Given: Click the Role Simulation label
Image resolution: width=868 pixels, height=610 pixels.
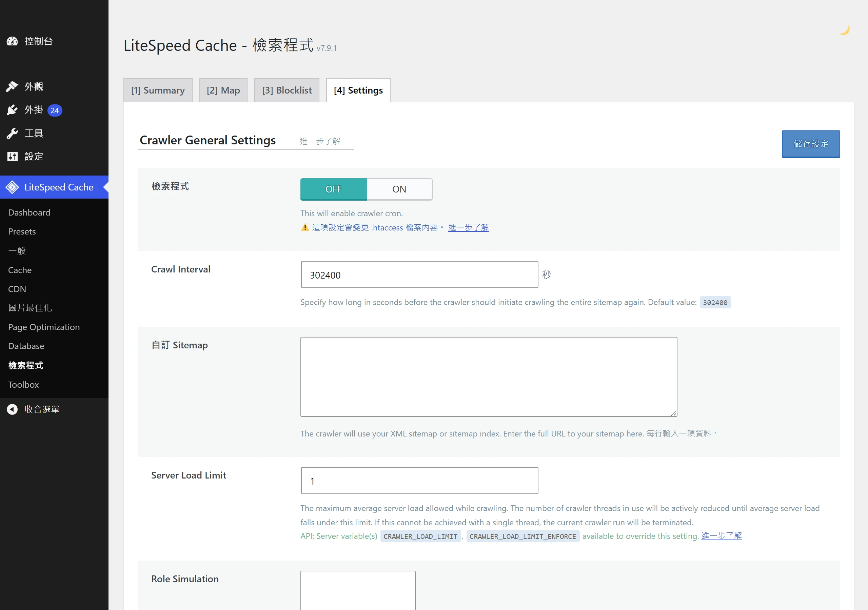Looking at the screenshot, I should (x=185, y=579).
